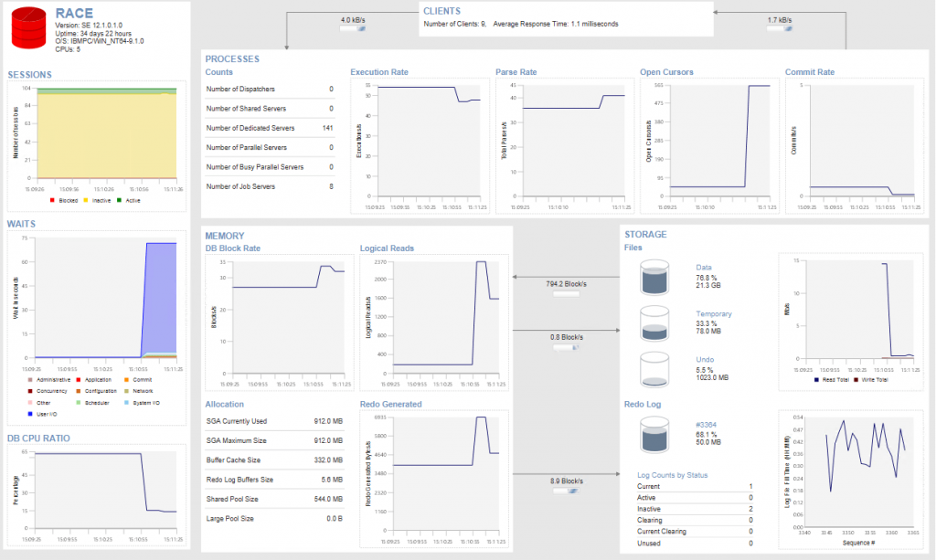
Task: Click the red RACE database cylinder icon
Action: coord(28,28)
